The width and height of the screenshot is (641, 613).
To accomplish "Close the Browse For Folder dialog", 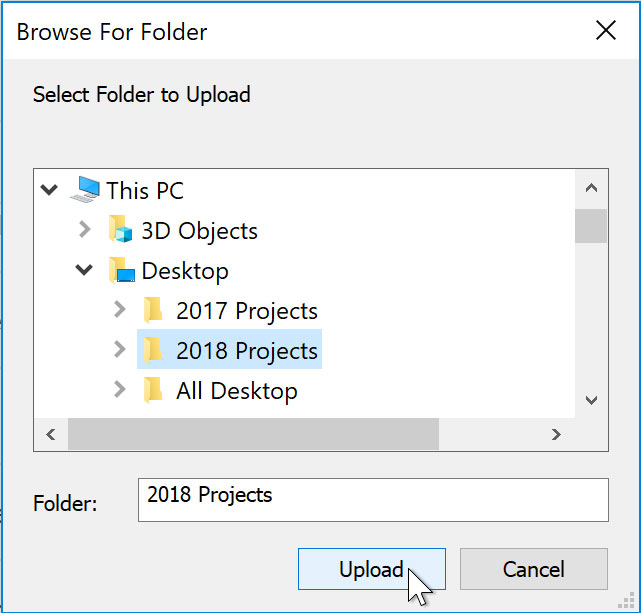I will pos(606,31).
